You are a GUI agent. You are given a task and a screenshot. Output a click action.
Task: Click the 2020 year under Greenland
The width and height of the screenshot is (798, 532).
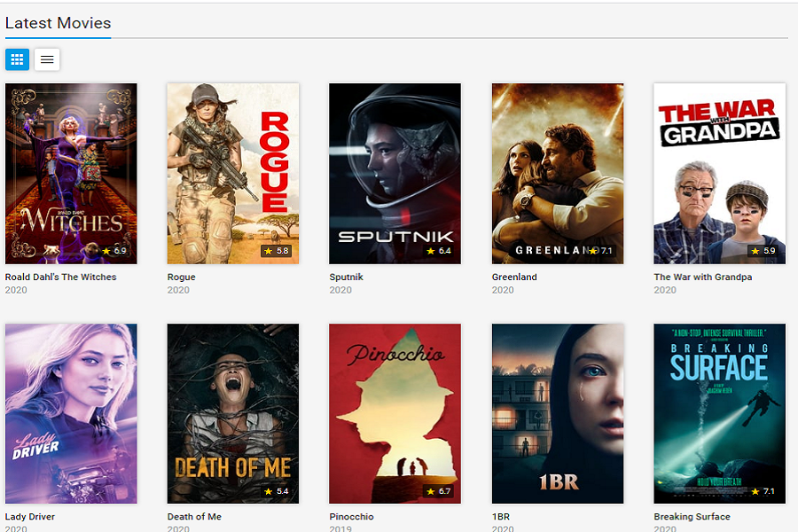(x=503, y=290)
